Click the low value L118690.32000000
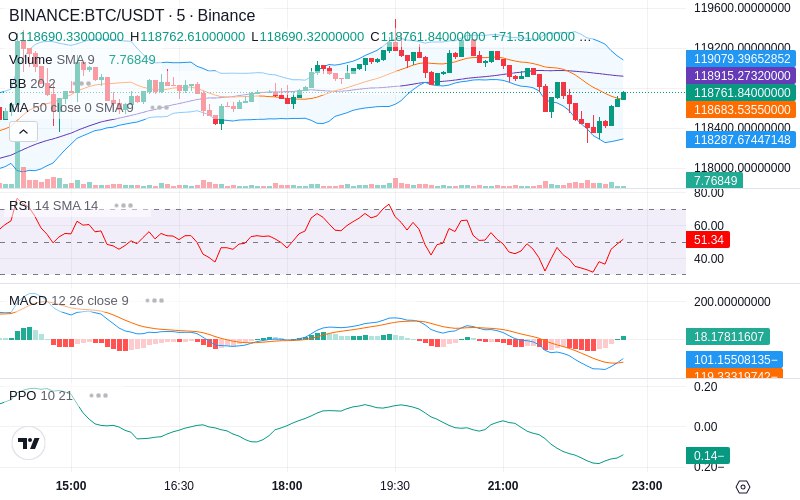The width and height of the screenshot is (800, 500). 308,37
